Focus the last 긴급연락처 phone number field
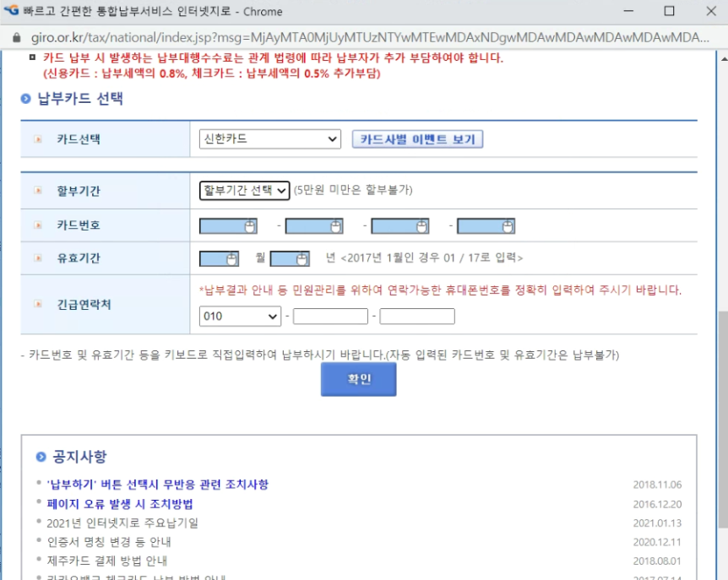Image resolution: width=728 pixels, height=580 pixels. click(x=417, y=317)
